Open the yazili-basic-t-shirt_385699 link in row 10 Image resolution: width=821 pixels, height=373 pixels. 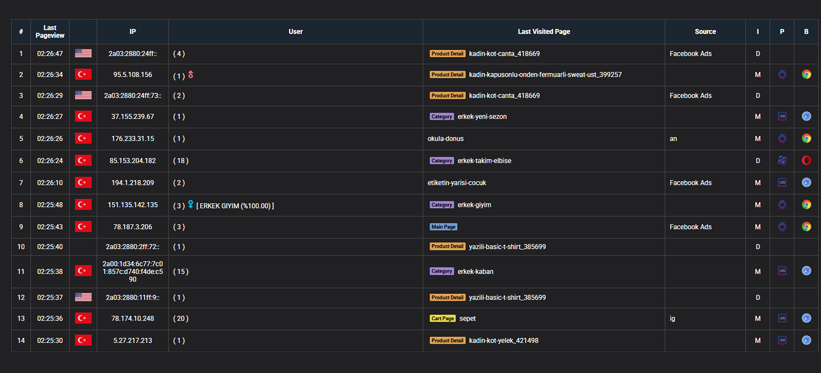click(507, 246)
